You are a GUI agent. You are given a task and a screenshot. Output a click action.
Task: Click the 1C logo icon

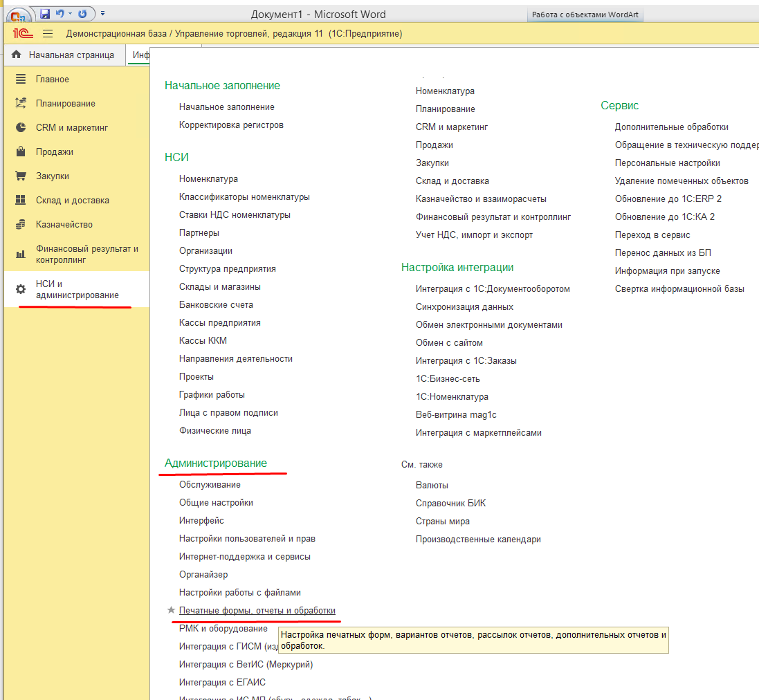23,33
